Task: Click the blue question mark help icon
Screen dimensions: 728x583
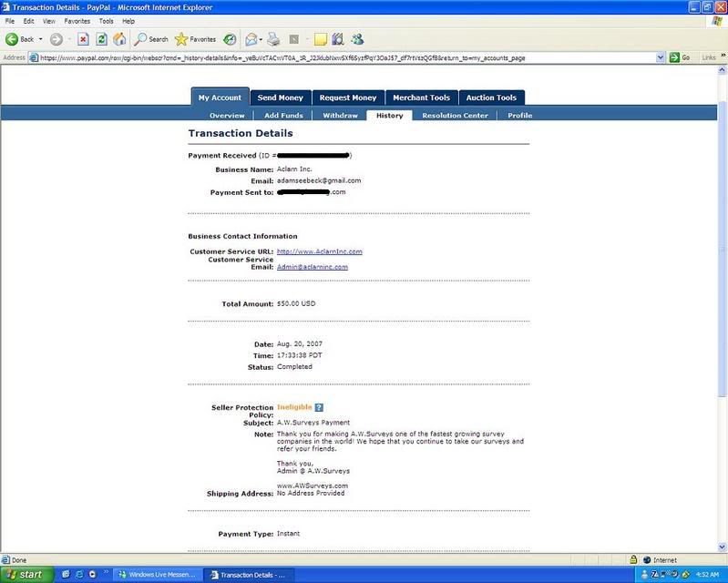Action: click(x=319, y=407)
